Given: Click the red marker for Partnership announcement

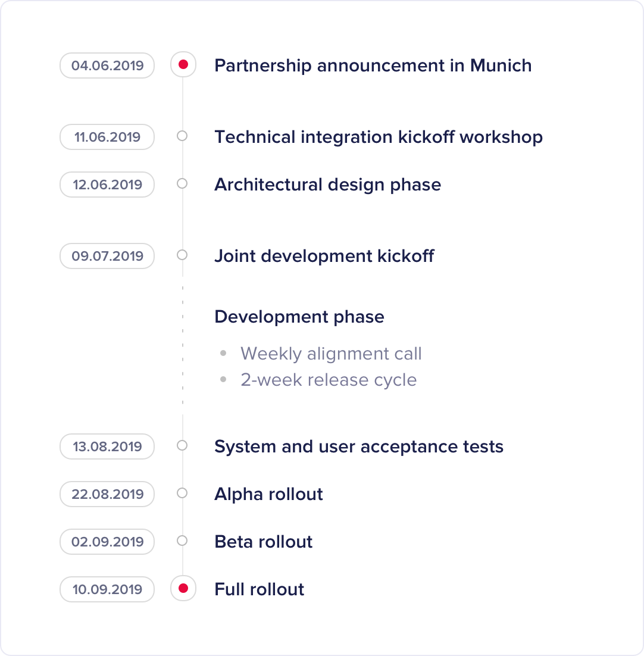Looking at the screenshot, I should (183, 64).
